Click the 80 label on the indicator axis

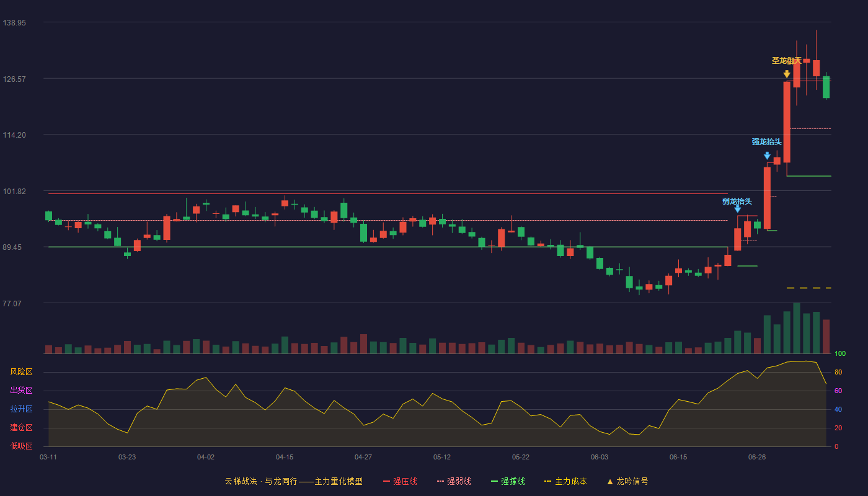point(838,373)
